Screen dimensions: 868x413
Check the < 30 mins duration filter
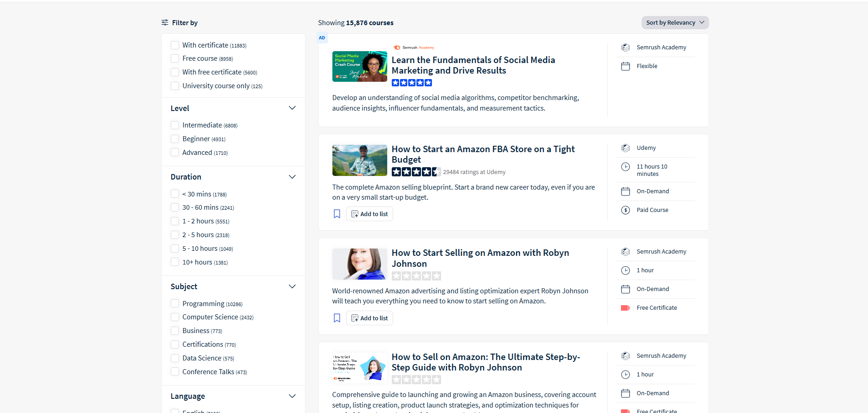[175, 194]
